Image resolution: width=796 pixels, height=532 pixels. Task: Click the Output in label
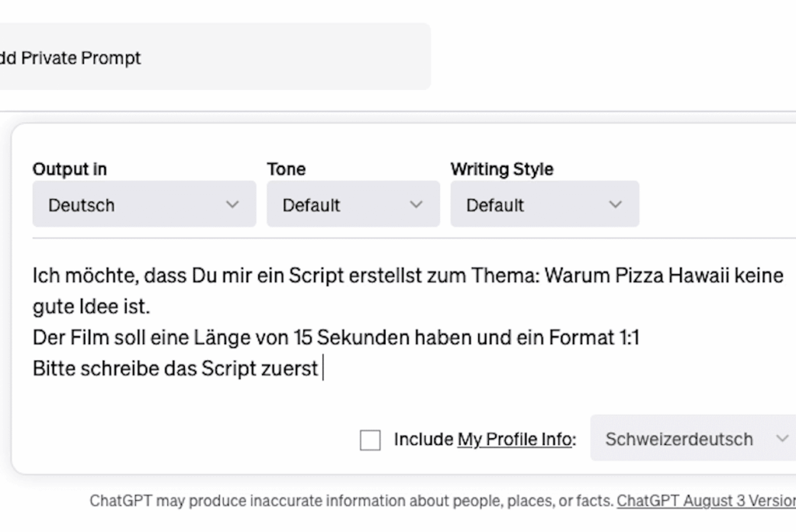click(x=69, y=169)
